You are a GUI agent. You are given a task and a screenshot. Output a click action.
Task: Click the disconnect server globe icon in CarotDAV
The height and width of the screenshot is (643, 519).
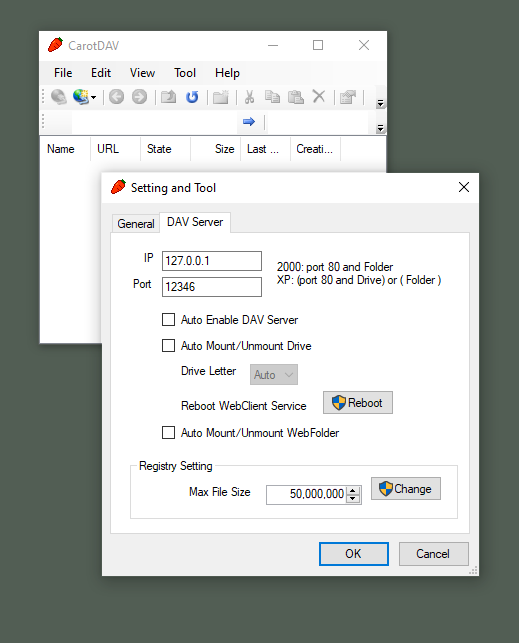pos(59,97)
